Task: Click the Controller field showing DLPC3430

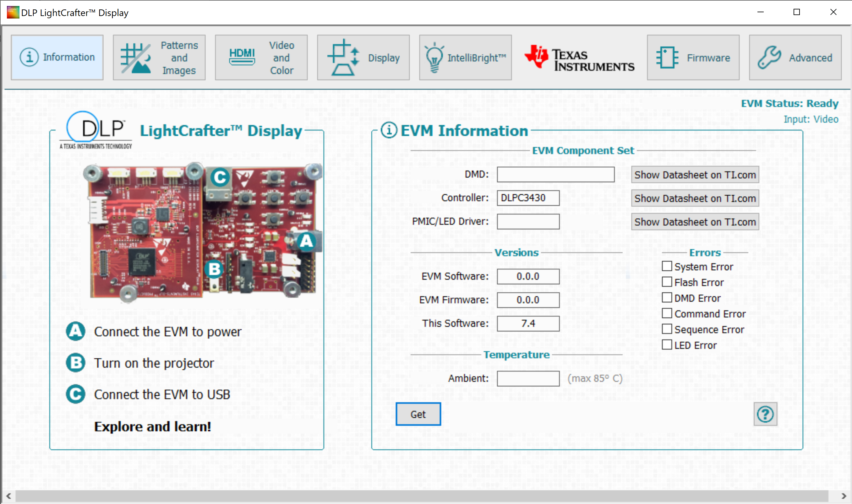Action: click(528, 198)
